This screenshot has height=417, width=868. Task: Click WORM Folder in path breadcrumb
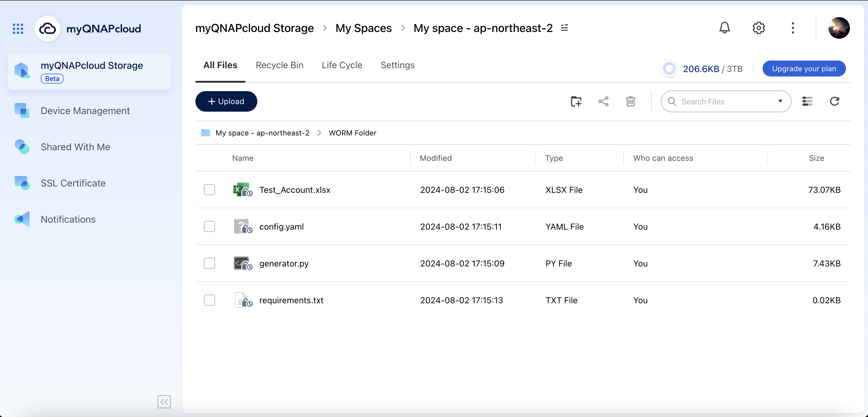coord(352,133)
